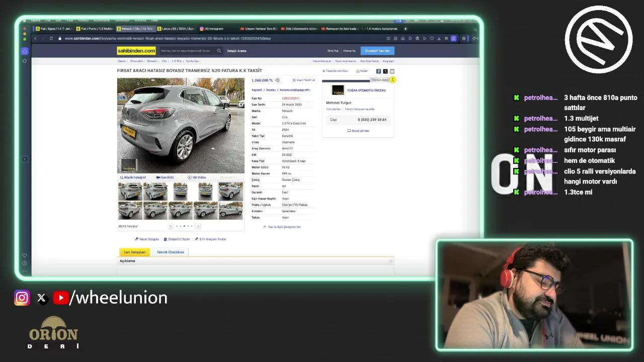
Task: Switch to the 1.4 motoru turbolamak tab
Action: (x=380, y=29)
